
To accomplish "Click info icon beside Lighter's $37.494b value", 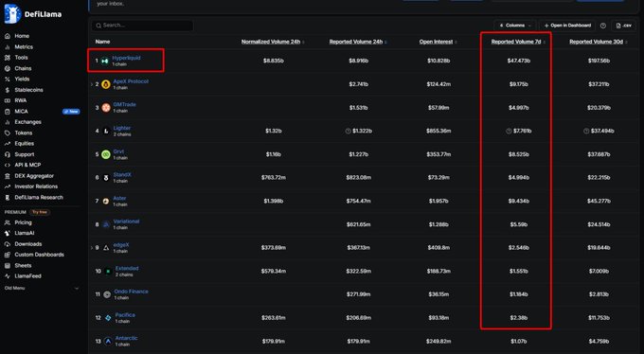I will [586, 131].
